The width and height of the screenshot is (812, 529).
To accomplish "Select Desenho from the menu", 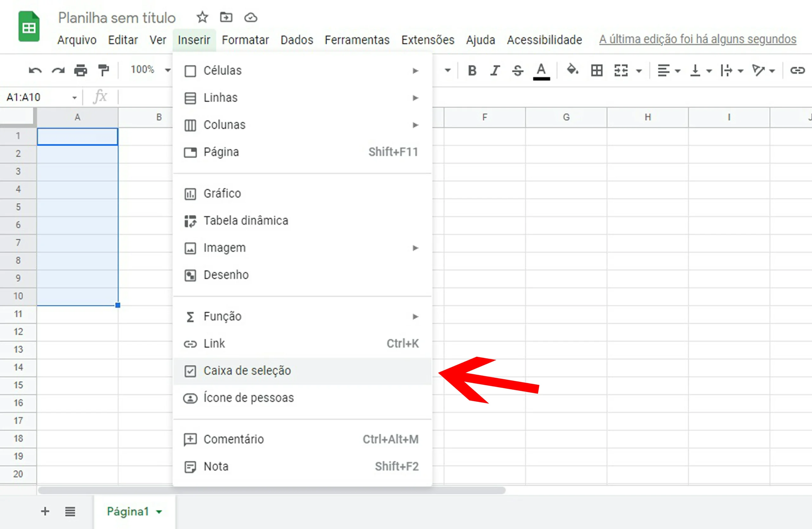I will [x=303, y=275].
